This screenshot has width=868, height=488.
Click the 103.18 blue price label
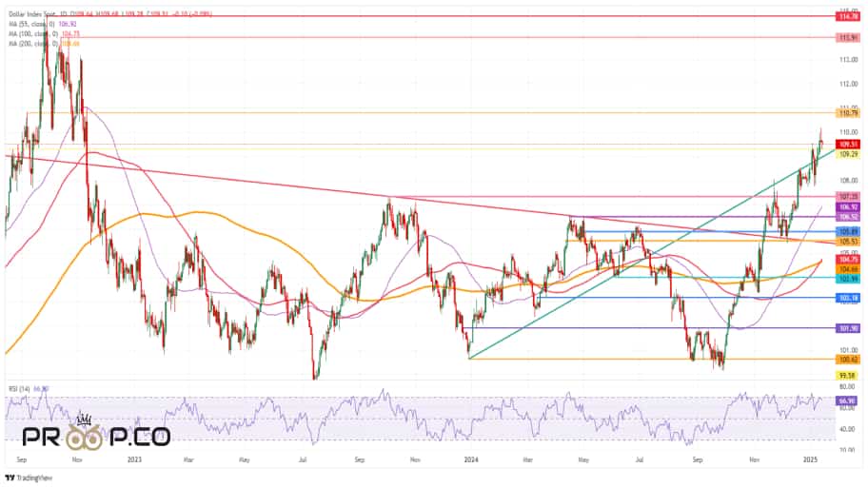pos(847,299)
